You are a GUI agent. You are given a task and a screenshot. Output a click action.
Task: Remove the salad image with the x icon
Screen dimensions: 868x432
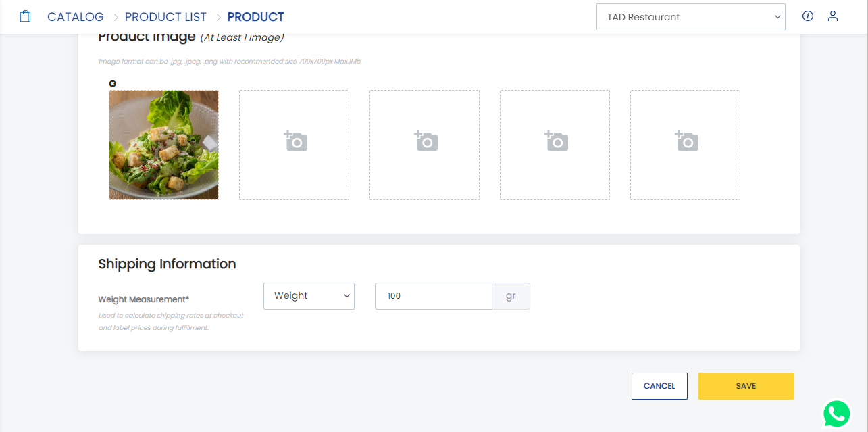(x=113, y=84)
